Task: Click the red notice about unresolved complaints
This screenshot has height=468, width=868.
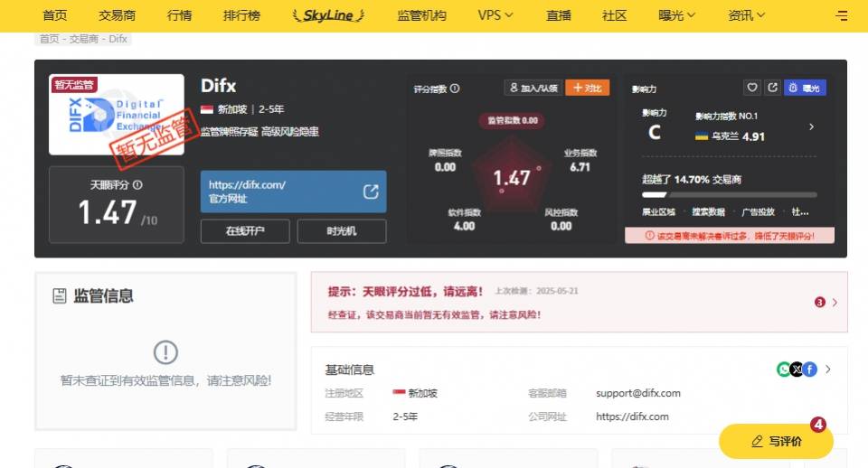Action: point(730,236)
